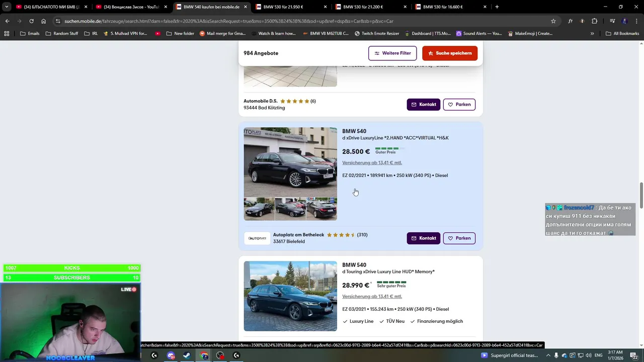The image size is (644, 362).
Task: View the first small thumbnail of the 28.500 € BMW
Action: [x=259, y=209]
